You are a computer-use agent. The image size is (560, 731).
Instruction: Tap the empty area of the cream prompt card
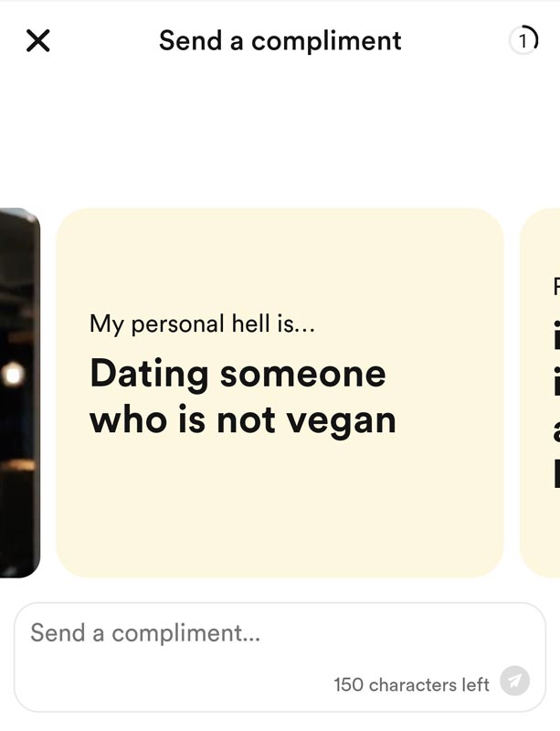(x=280, y=508)
